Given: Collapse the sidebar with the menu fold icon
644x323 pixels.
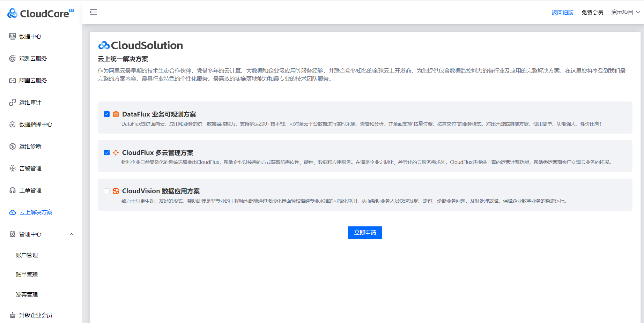Looking at the screenshot, I should pos(93,12).
